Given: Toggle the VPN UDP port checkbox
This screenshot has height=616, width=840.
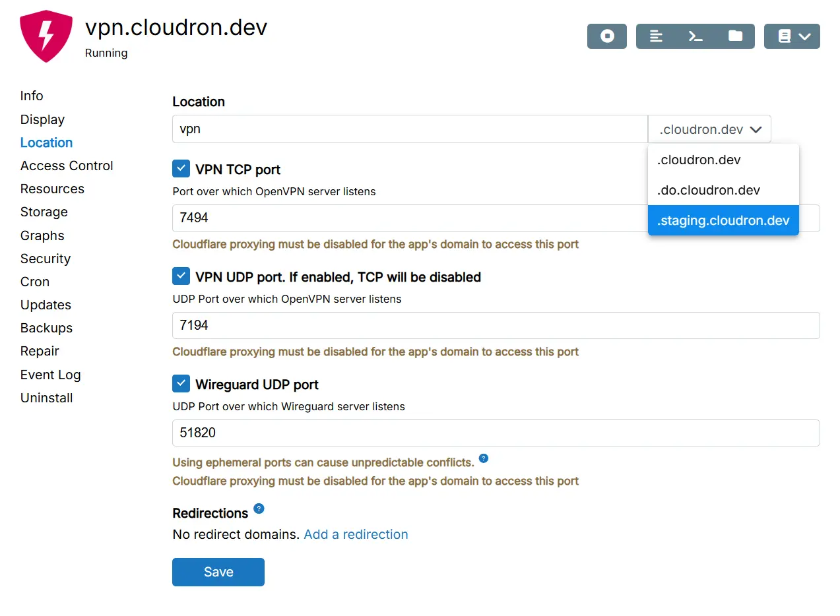Looking at the screenshot, I should (181, 276).
